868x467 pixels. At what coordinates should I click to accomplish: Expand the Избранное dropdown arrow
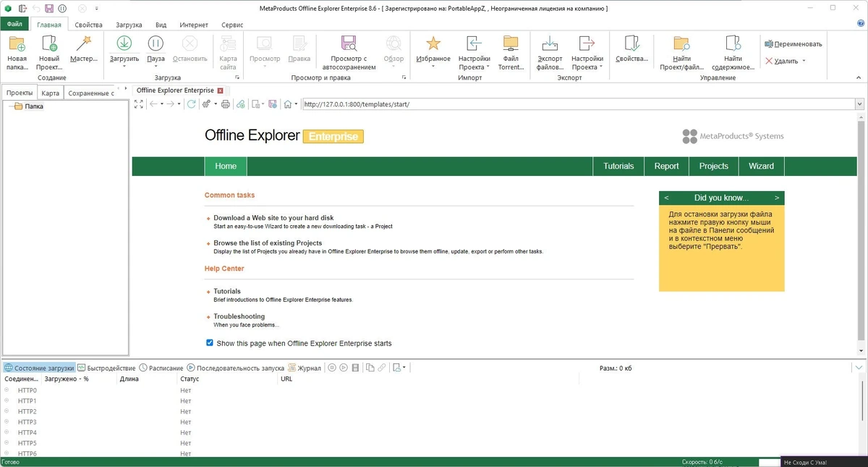(x=433, y=67)
